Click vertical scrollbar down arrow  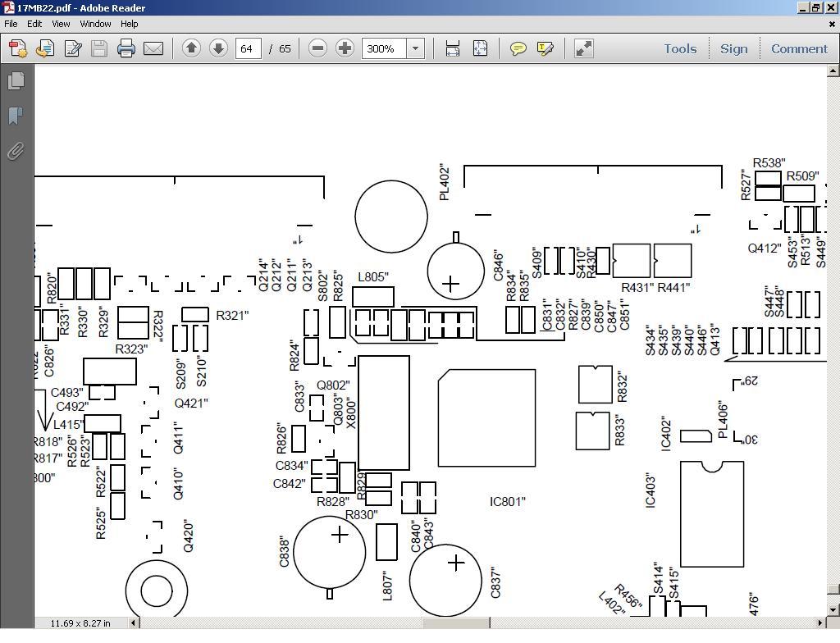(833, 609)
